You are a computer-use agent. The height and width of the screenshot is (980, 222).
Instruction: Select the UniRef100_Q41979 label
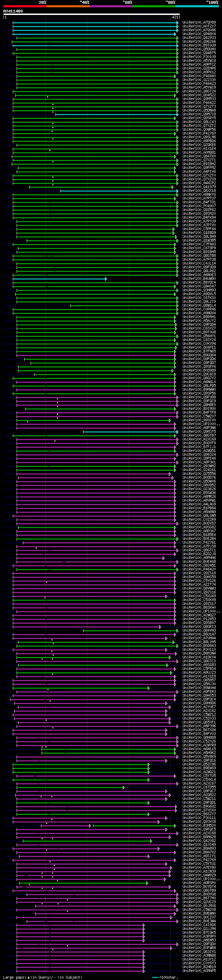tap(199, 187)
